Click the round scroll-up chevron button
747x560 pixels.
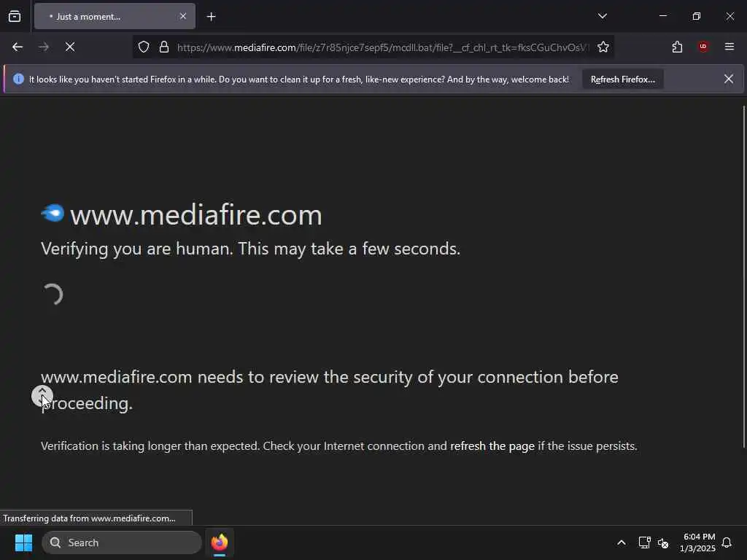point(42,396)
